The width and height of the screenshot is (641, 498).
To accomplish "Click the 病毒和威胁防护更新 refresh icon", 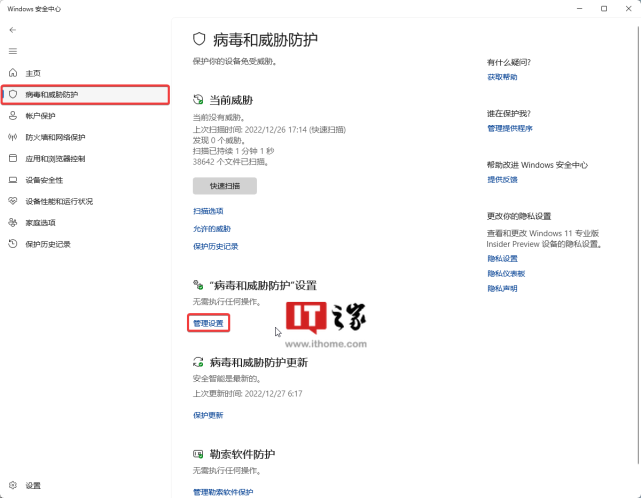I will [198, 362].
